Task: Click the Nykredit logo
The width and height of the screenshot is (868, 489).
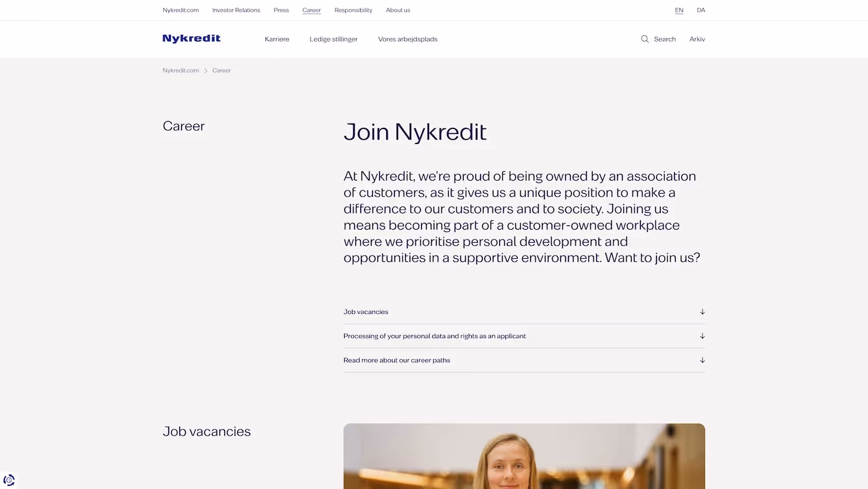Action: 191,37
